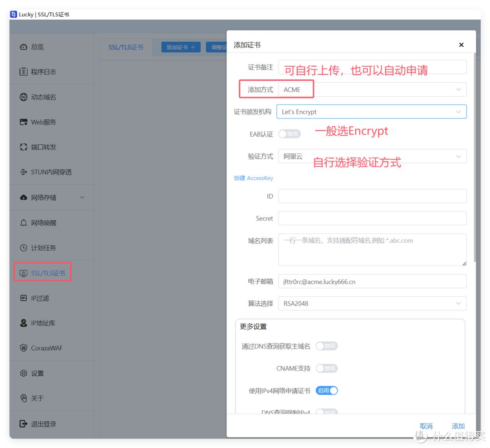Expand the 算法选择 RSA2048 dropdown

tap(372, 303)
